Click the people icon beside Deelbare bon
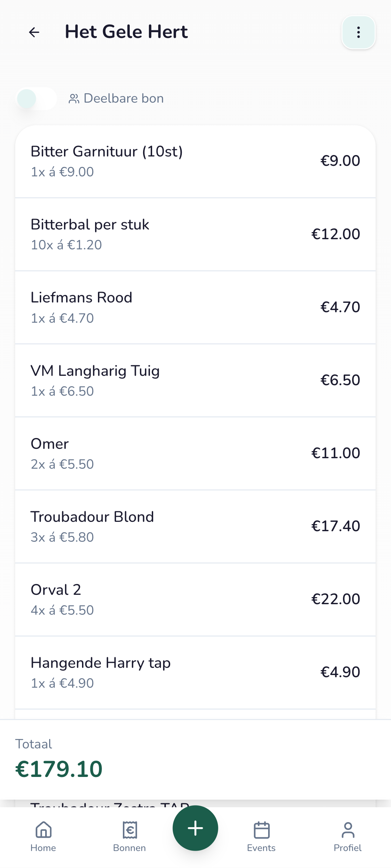This screenshot has width=391, height=868. tap(74, 99)
